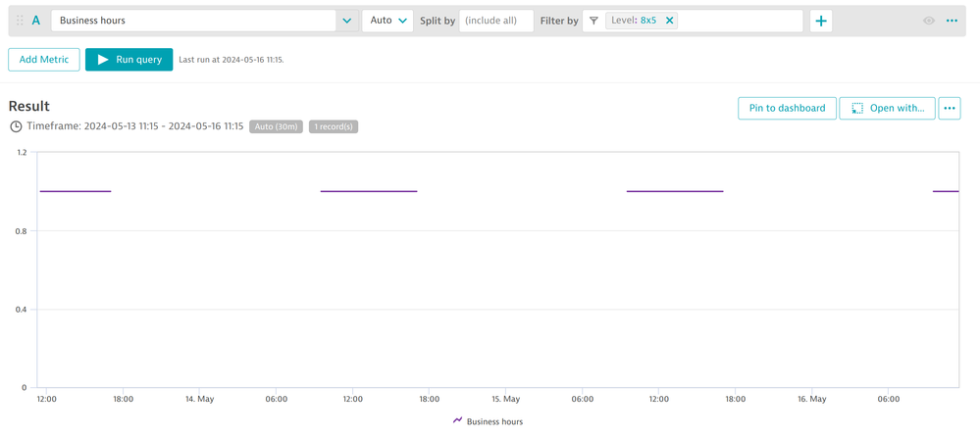
Task: Toggle metric A visibility with eye icon
Action: pos(929,21)
